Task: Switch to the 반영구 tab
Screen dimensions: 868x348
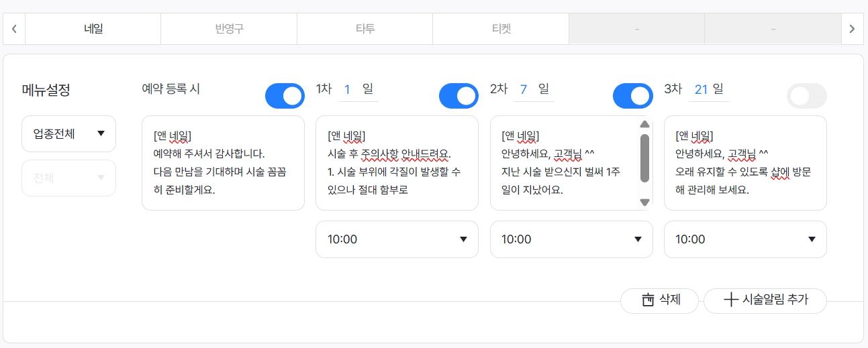Action: 229,29
